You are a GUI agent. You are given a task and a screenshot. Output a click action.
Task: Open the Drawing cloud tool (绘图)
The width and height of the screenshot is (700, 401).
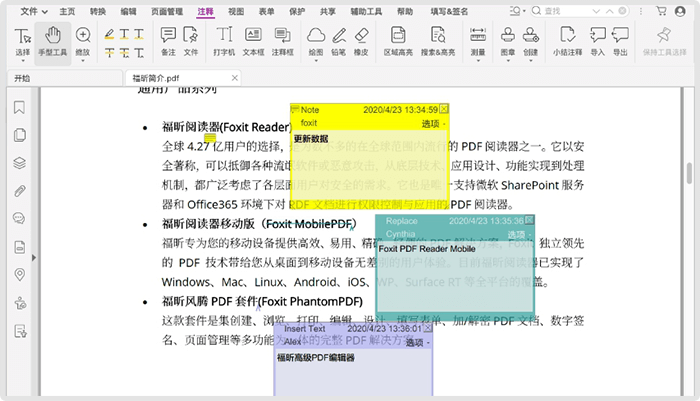tap(316, 41)
